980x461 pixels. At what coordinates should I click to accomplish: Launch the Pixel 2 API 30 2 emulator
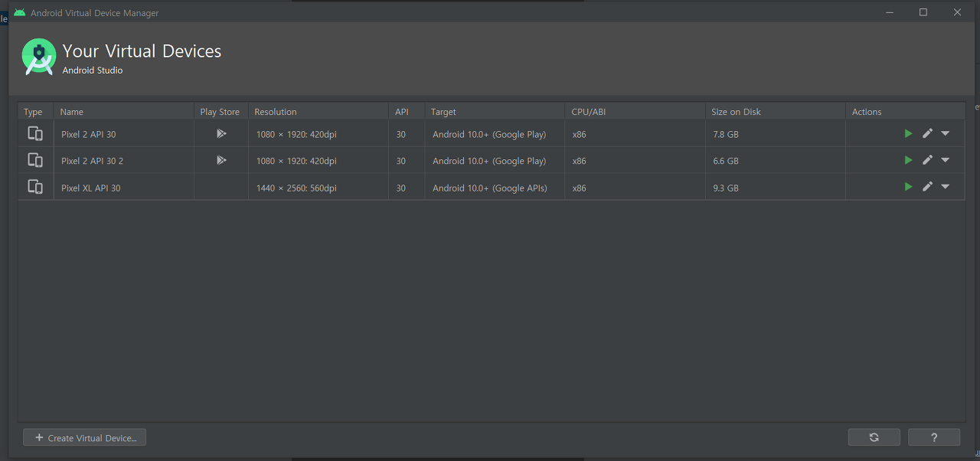(908, 161)
